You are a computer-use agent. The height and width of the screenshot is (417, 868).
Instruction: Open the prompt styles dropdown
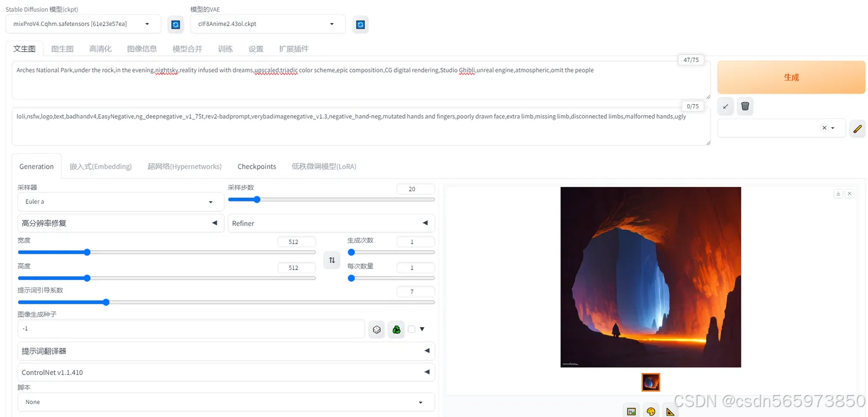click(781, 128)
